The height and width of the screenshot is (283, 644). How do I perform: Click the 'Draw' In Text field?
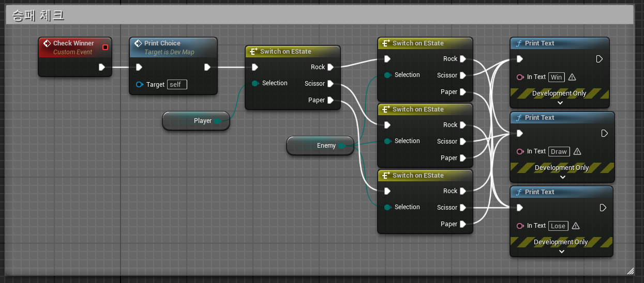[x=559, y=151]
